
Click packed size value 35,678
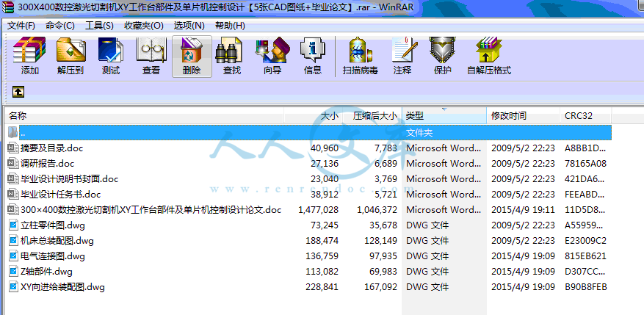tap(383, 225)
